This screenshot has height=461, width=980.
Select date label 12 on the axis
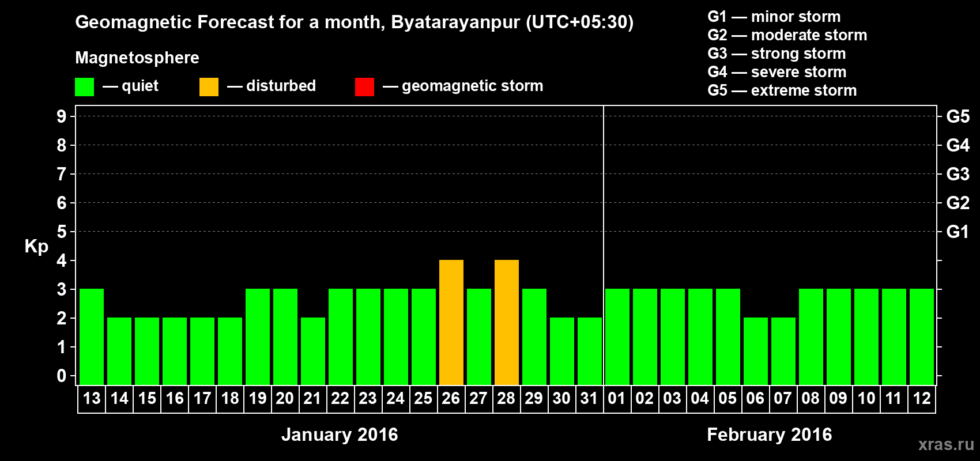[x=922, y=398]
